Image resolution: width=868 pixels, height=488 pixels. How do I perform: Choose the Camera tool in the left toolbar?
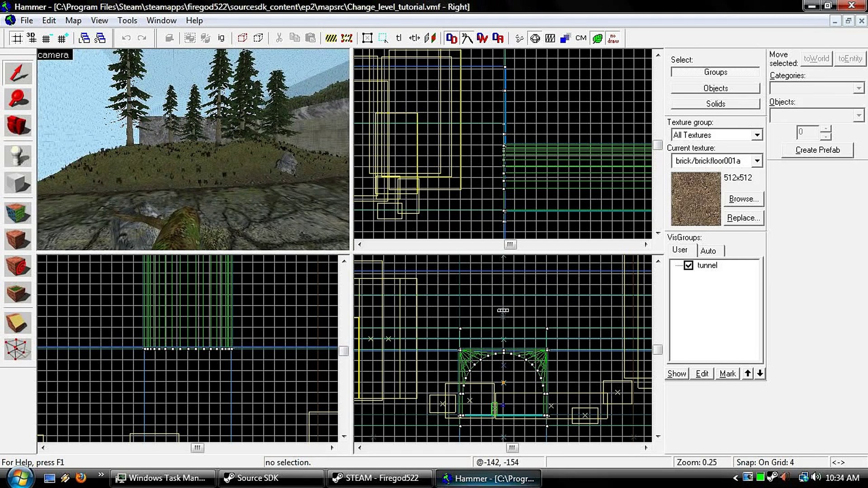coord(18,125)
